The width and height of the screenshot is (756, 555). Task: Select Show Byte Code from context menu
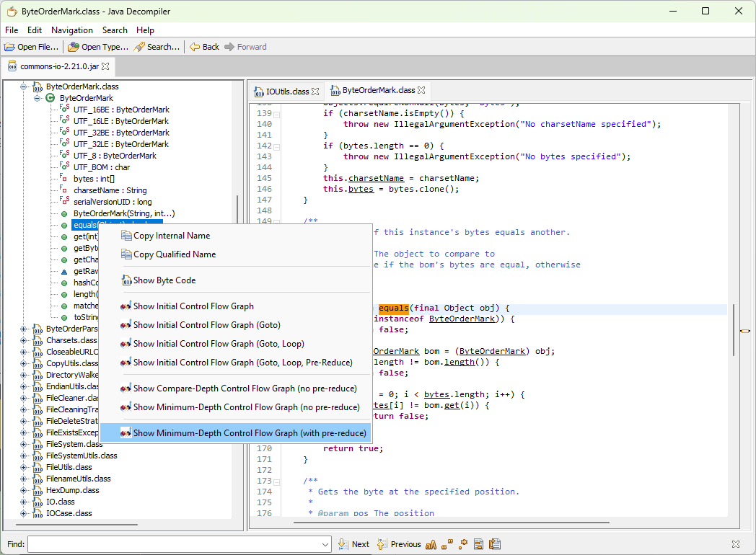tap(164, 280)
